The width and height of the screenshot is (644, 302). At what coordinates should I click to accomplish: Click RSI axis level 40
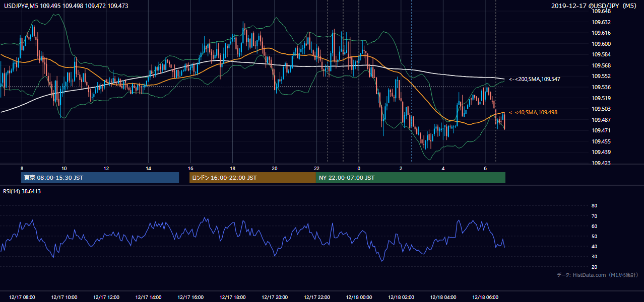[x=594, y=246]
